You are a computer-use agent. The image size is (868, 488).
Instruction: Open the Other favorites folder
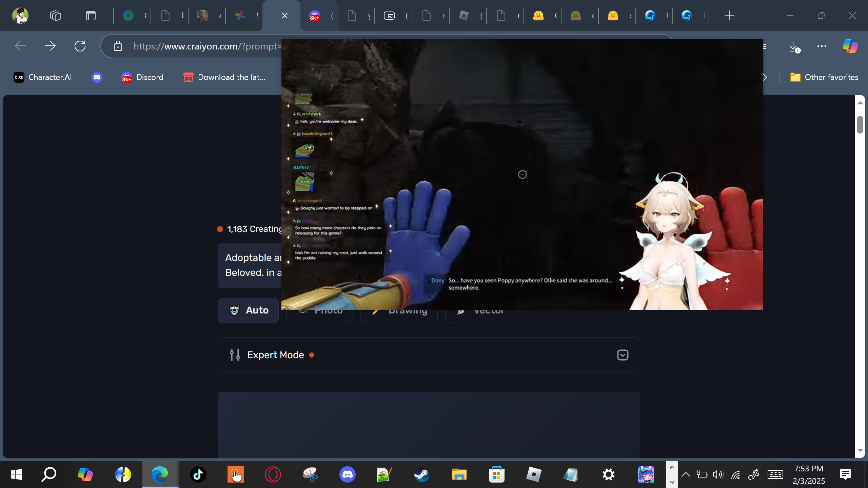[x=824, y=77]
